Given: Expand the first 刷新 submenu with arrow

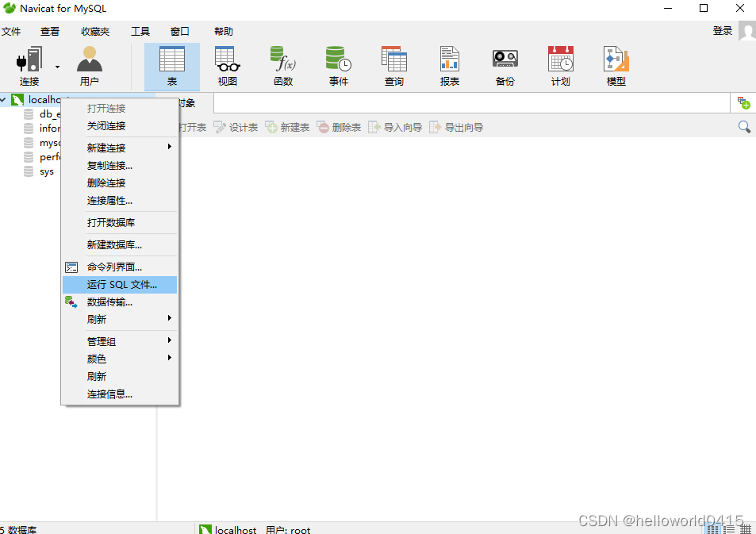Looking at the screenshot, I should pos(120,319).
